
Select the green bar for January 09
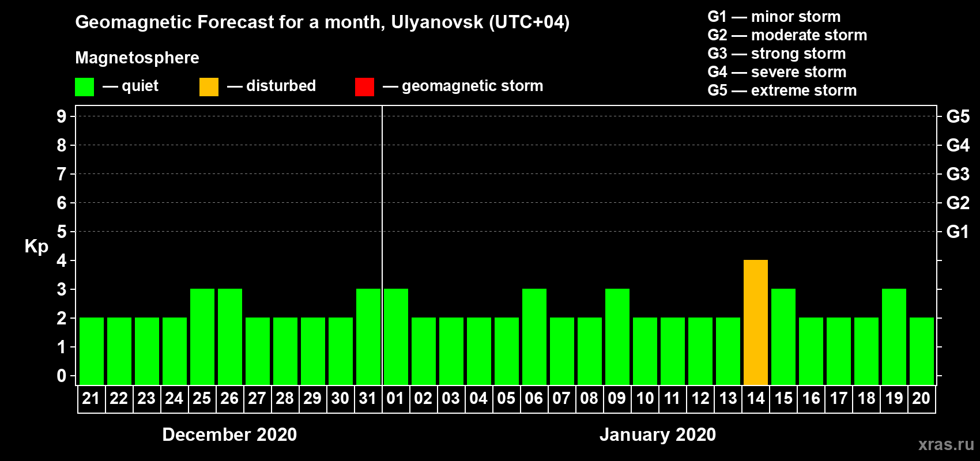pos(617,337)
